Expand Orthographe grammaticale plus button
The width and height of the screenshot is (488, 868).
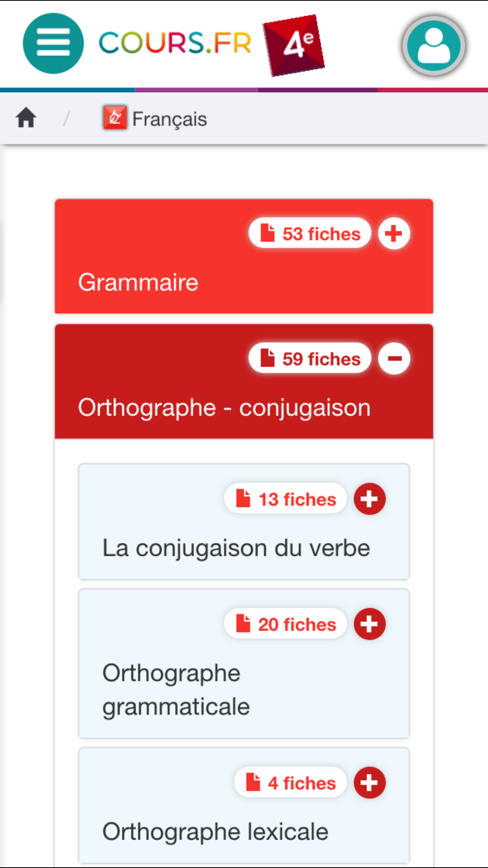[x=369, y=624]
